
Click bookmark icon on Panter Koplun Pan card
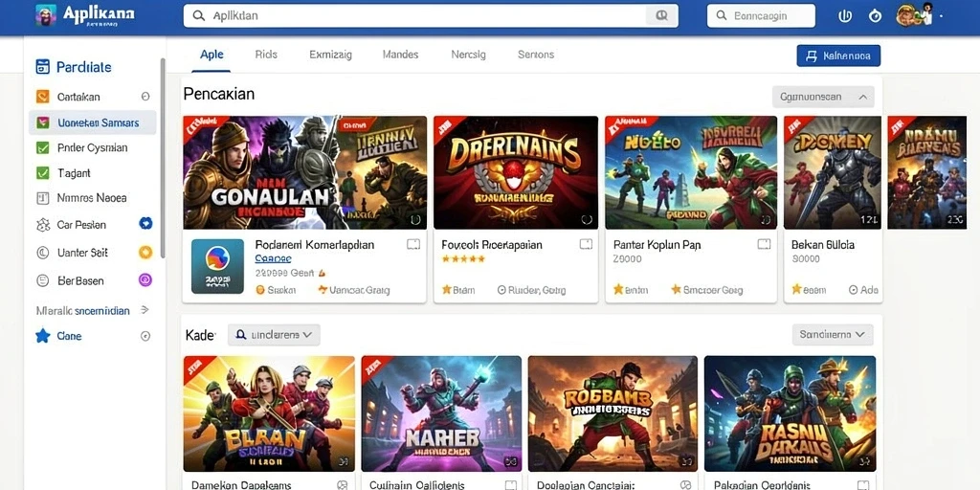click(x=764, y=244)
